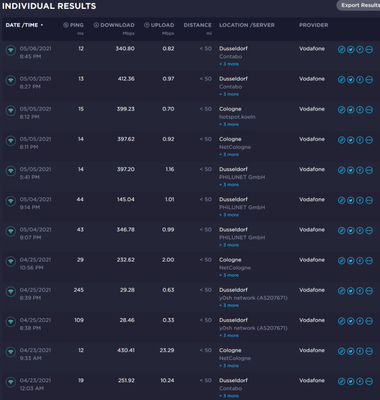Expand '+3 more' under hotspot.koeln server
This screenshot has width=380, height=400.
229,124
